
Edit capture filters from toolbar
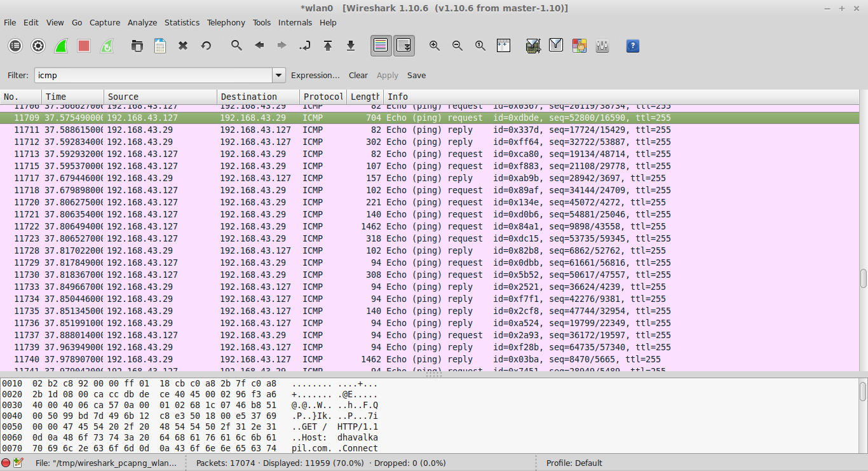tap(533, 46)
